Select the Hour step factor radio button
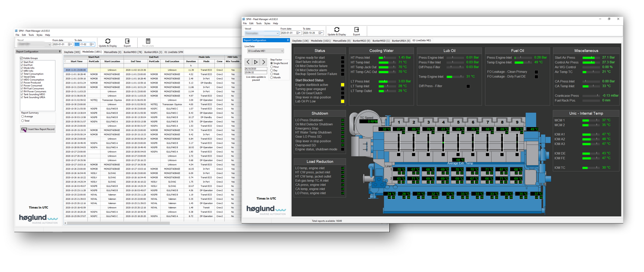Screen dimensions: 644x272 pyautogui.click(x=272, y=67)
